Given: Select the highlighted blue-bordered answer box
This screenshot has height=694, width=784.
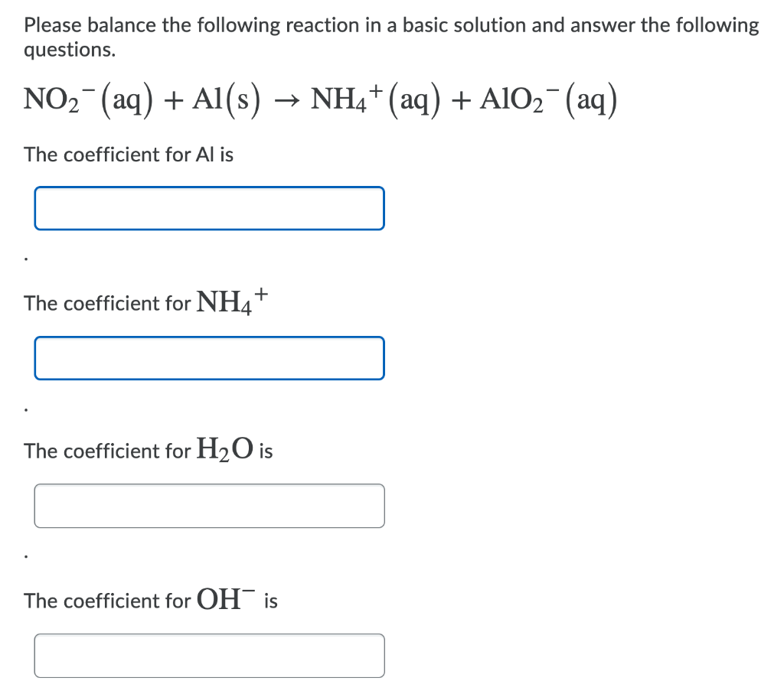Looking at the screenshot, I should pos(209,208).
